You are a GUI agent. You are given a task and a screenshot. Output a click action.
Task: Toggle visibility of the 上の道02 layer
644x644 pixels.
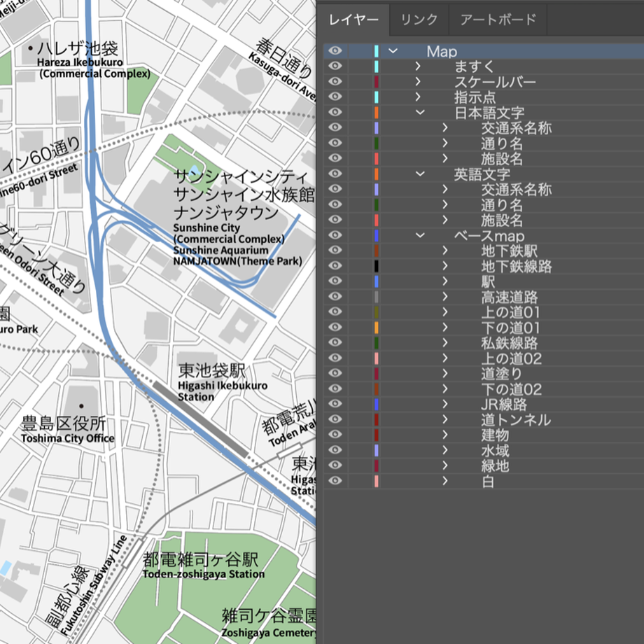click(335, 358)
